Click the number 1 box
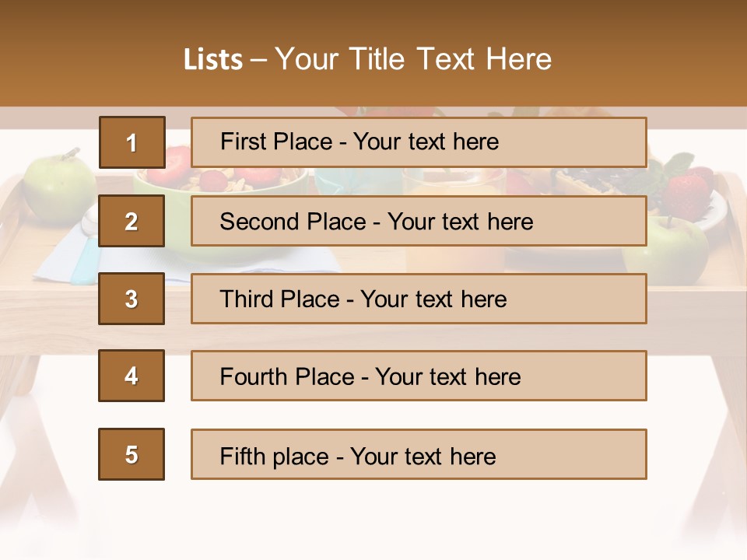Image resolution: width=747 pixels, height=560 pixels. [x=132, y=142]
